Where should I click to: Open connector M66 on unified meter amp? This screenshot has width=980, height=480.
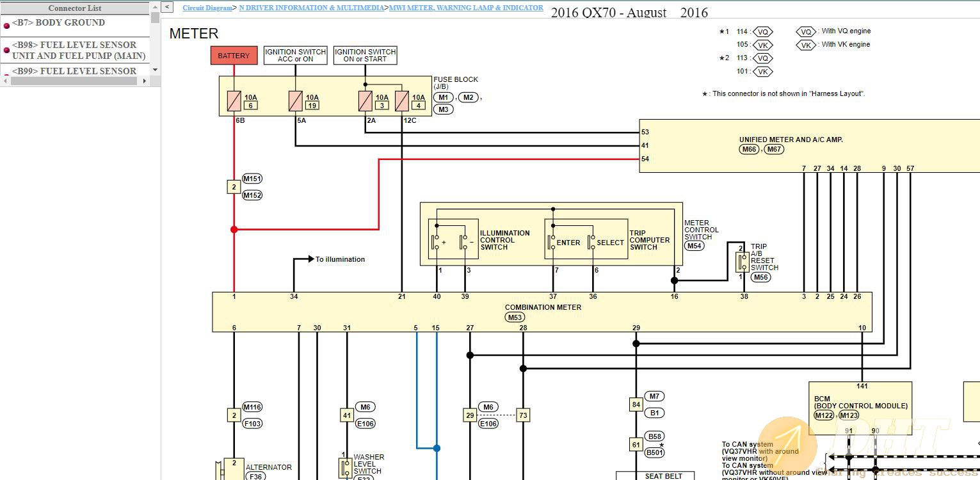click(749, 150)
